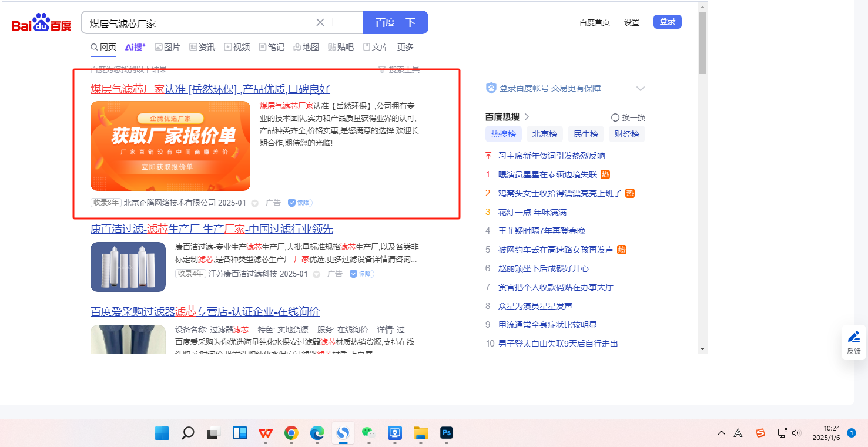This screenshot has width=868, height=447.
Task: Click the Baidu logo
Action: [x=41, y=24]
